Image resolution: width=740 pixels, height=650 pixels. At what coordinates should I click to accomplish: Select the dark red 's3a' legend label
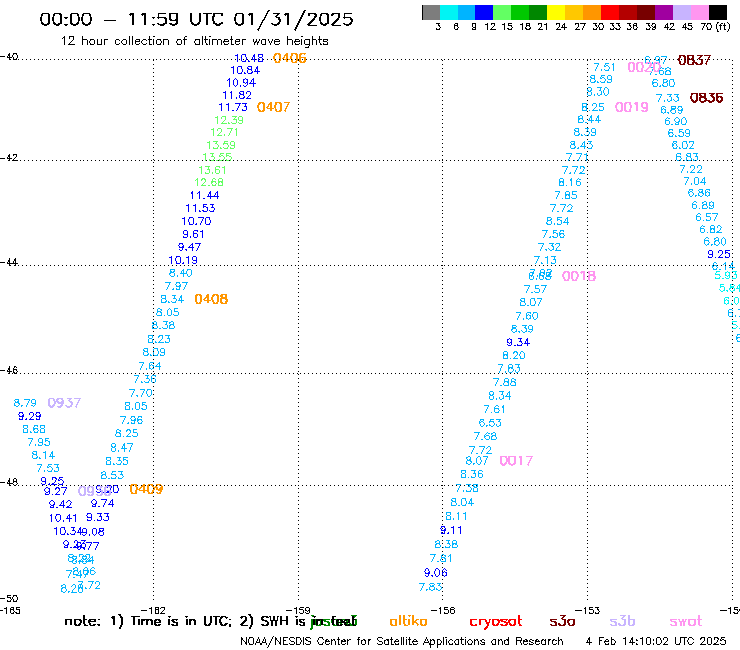pyautogui.click(x=562, y=621)
